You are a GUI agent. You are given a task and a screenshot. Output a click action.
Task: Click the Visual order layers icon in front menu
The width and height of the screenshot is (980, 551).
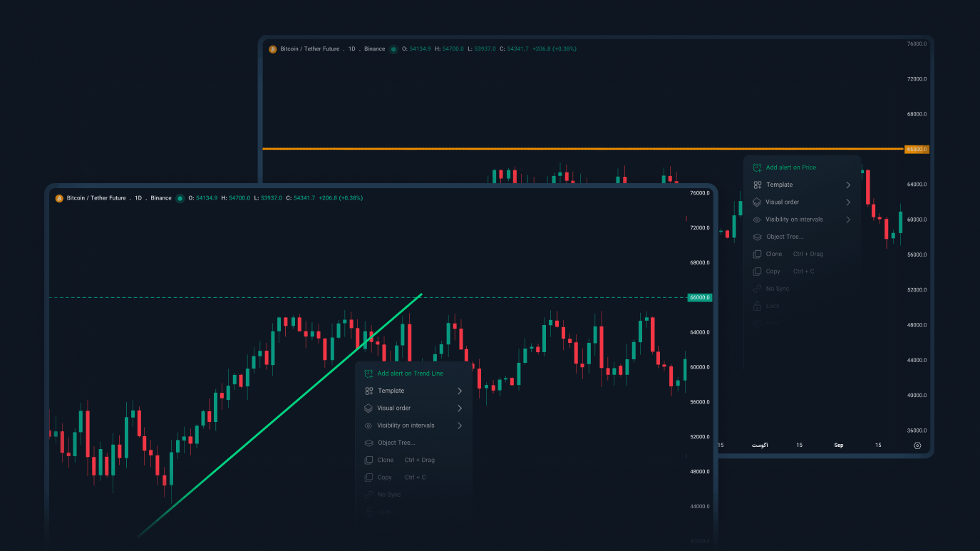pos(368,408)
